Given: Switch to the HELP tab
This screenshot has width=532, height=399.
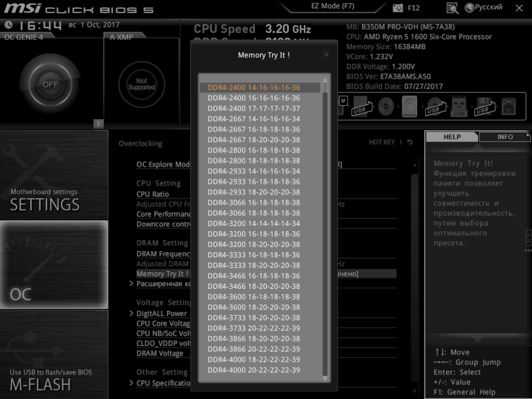Looking at the screenshot, I should point(452,137).
